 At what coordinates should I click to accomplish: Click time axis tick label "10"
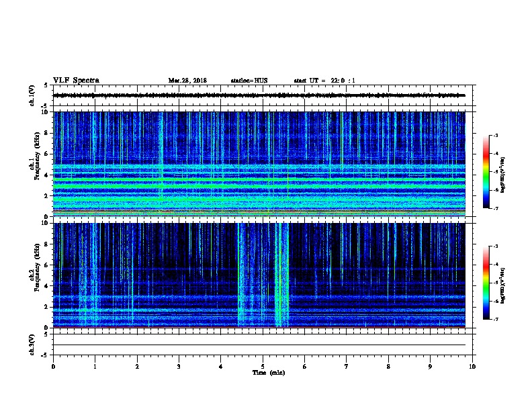point(472,367)
